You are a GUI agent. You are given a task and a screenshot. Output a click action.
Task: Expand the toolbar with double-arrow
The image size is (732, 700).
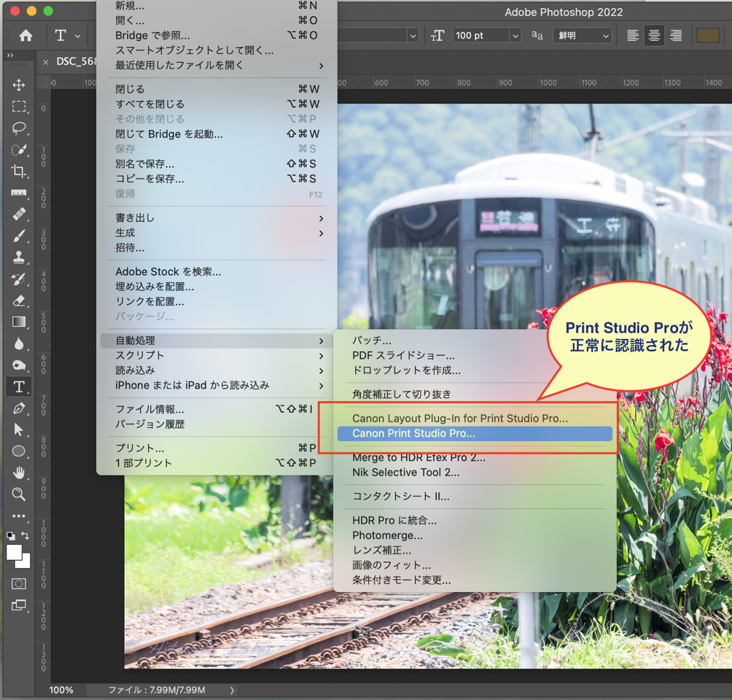click(10, 55)
